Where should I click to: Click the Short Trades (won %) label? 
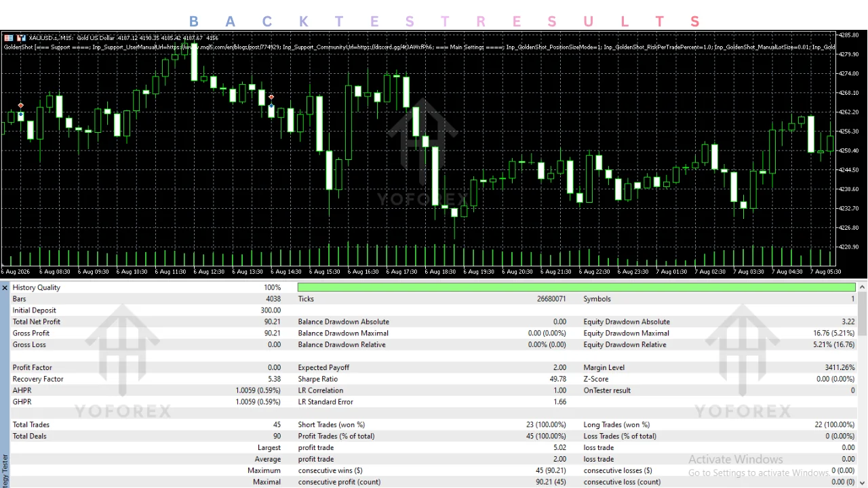click(x=332, y=425)
